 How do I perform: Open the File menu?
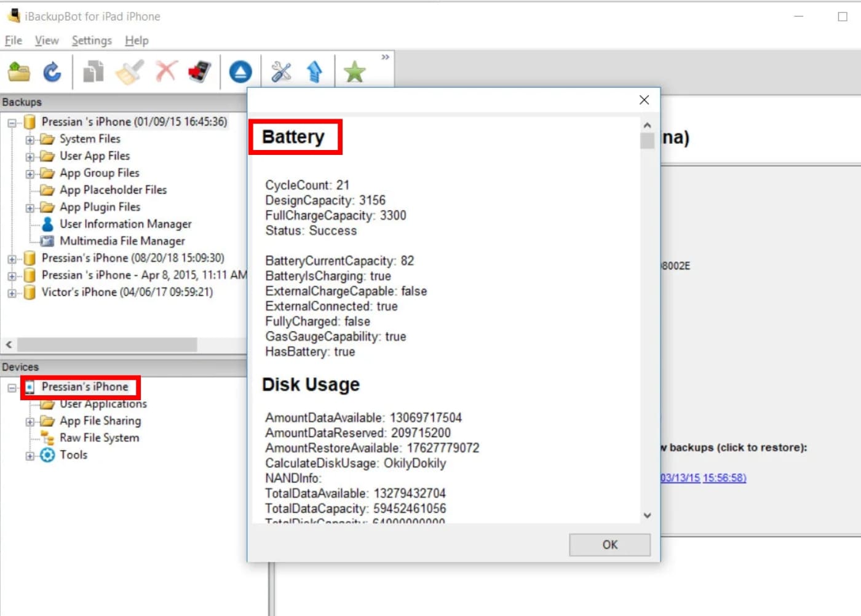[13, 41]
